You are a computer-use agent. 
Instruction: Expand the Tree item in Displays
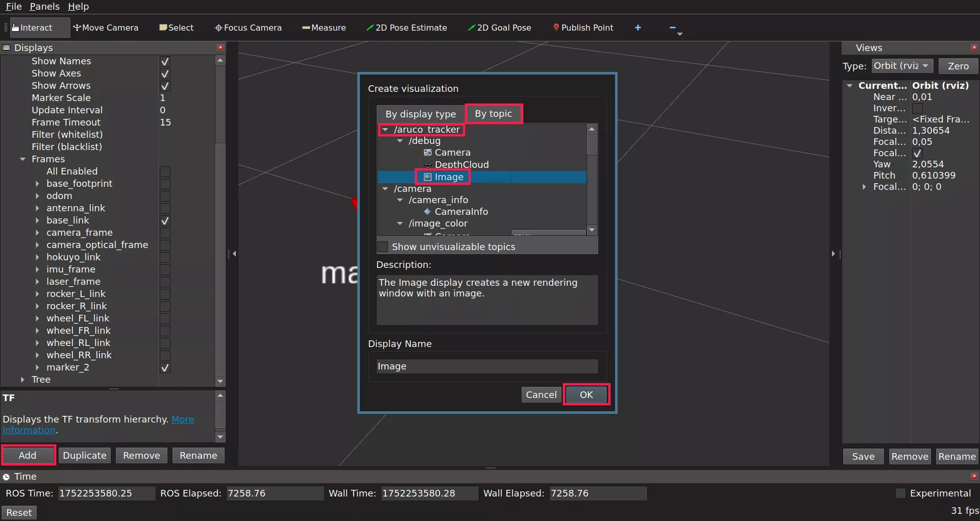pyautogui.click(x=22, y=380)
